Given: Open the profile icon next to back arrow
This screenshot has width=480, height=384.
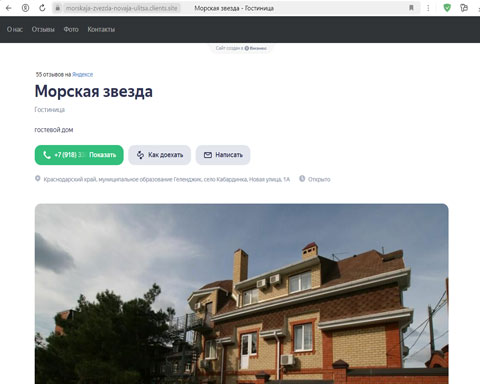Looking at the screenshot, I should pyautogui.click(x=25, y=8).
